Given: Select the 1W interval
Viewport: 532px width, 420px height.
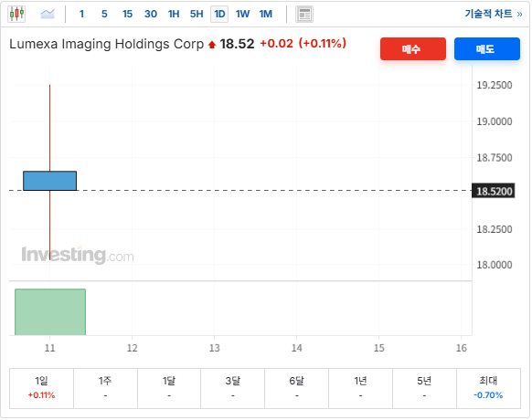Looking at the screenshot, I should 242,15.
